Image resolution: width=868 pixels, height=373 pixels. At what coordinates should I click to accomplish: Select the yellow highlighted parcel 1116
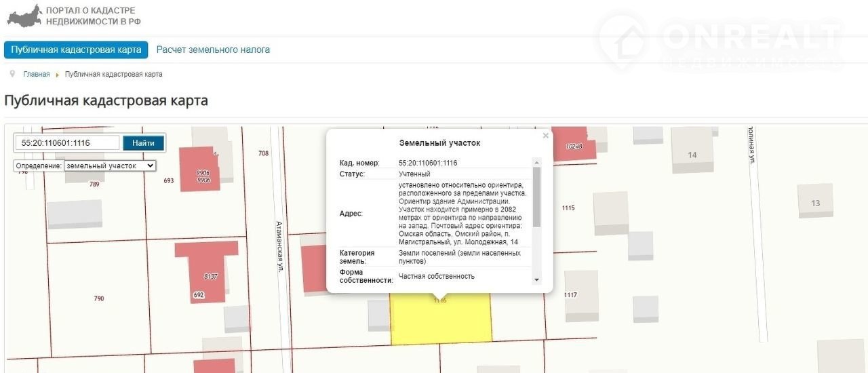point(441,319)
